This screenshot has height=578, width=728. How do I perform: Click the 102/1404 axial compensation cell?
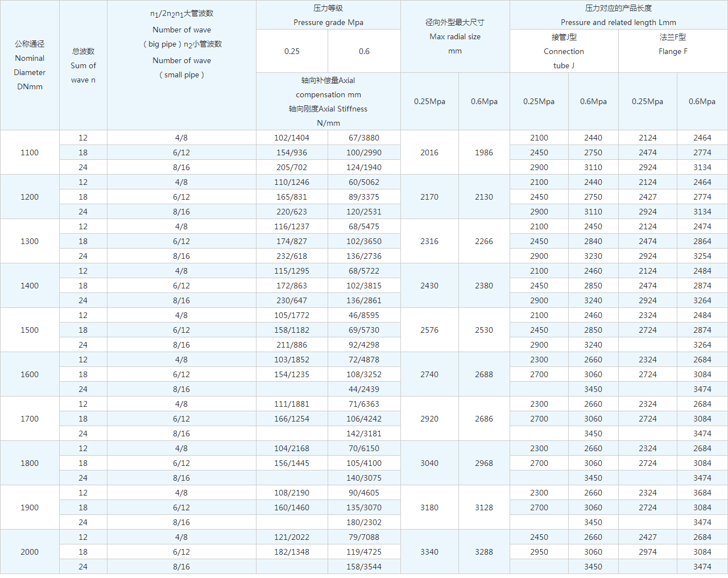[x=292, y=138]
